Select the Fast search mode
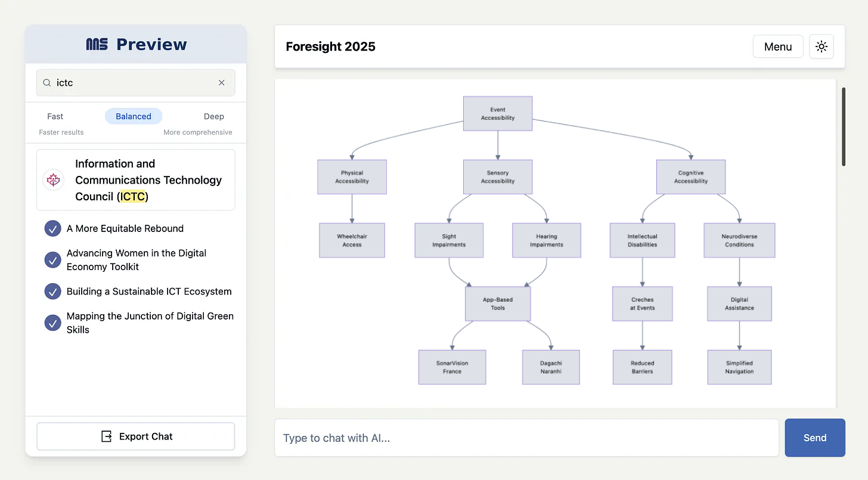This screenshot has height=480, width=868. pyautogui.click(x=55, y=116)
